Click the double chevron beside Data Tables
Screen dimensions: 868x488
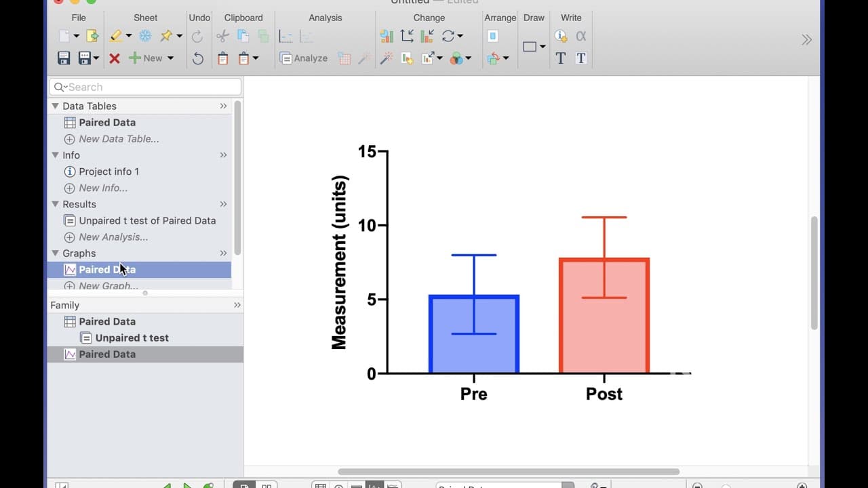(223, 106)
